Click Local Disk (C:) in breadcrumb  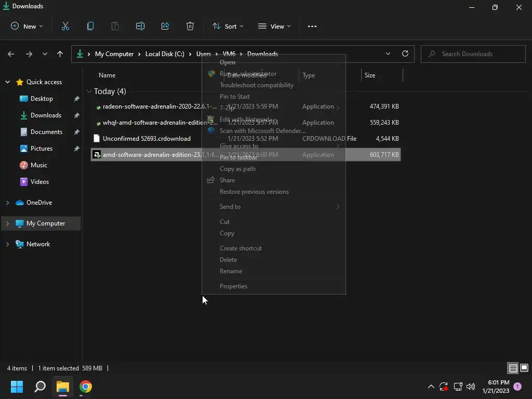tap(165, 54)
